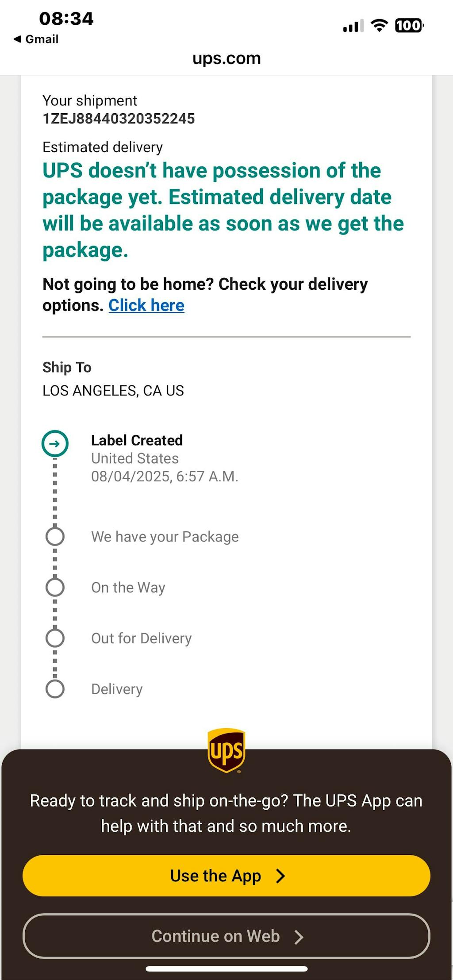Tap the tracking number 1ZEJ88440320352245
This screenshot has width=453, height=980.
click(x=119, y=119)
